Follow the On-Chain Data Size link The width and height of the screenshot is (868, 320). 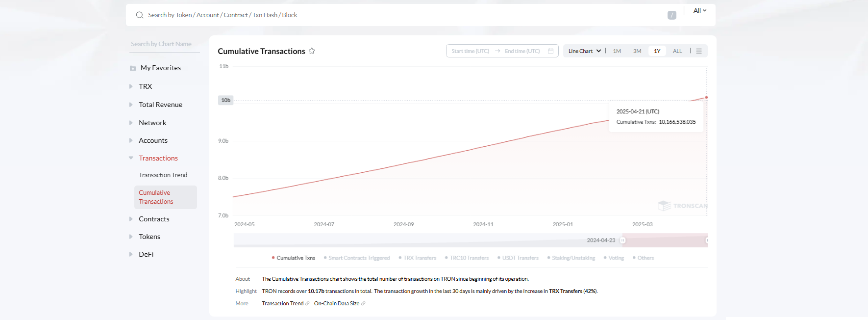(337, 303)
